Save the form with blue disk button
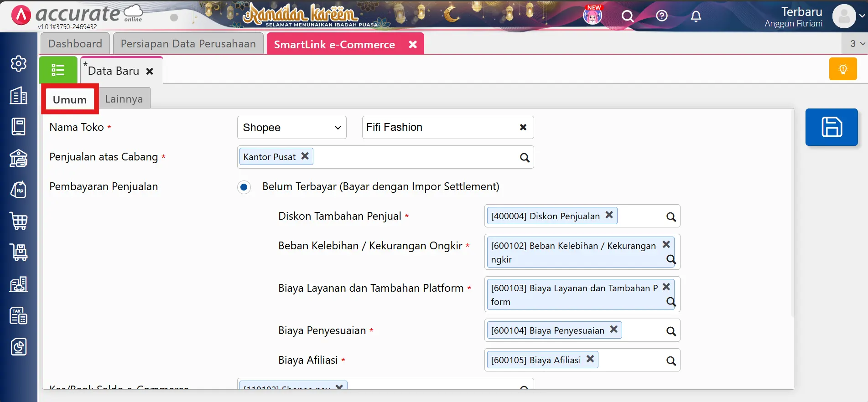The width and height of the screenshot is (868, 402). 832,127
